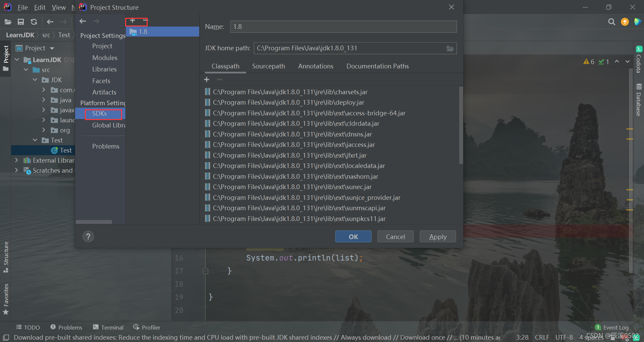This screenshot has height=342, width=644.
Task: Select the nashorn.jar classpath entry
Action: (296, 177)
